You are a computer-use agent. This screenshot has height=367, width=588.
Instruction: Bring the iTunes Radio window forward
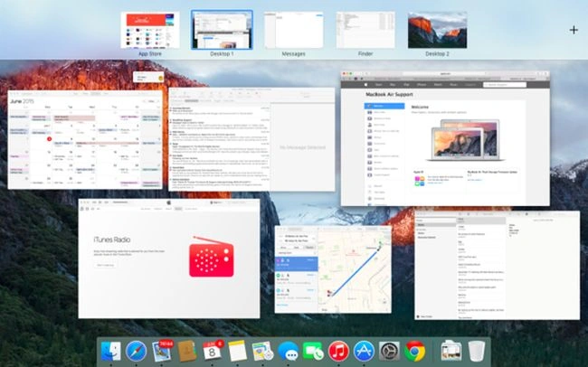pos(169,259)
